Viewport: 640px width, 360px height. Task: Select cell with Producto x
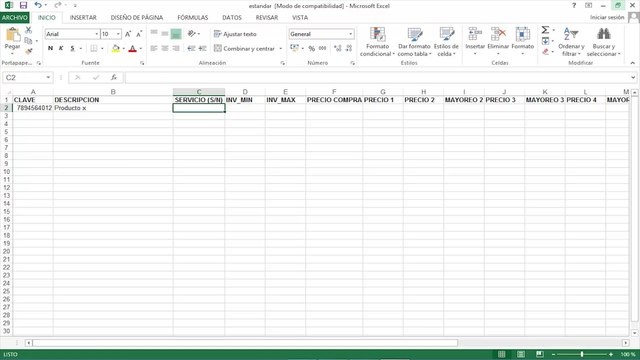pos(113,108)
